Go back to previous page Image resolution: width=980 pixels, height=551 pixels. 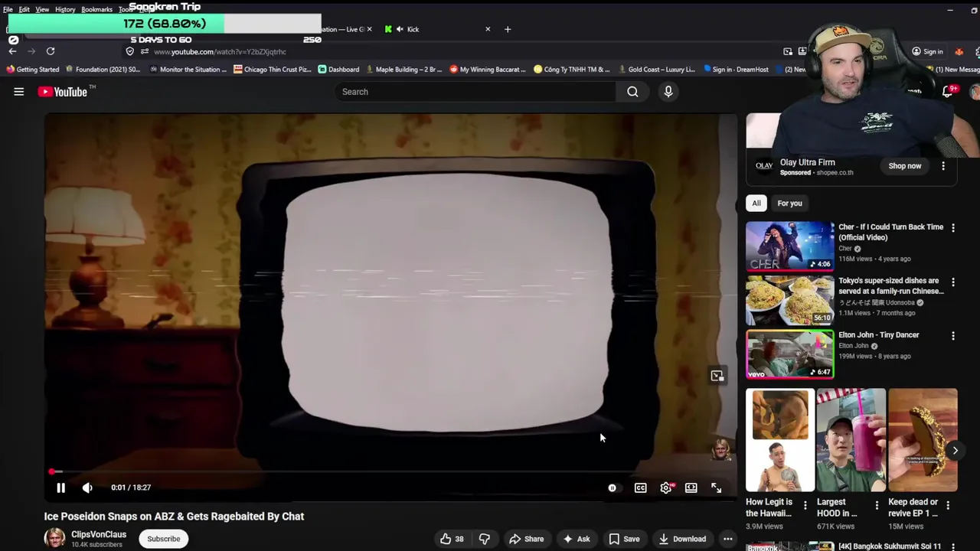coord(12,51)
